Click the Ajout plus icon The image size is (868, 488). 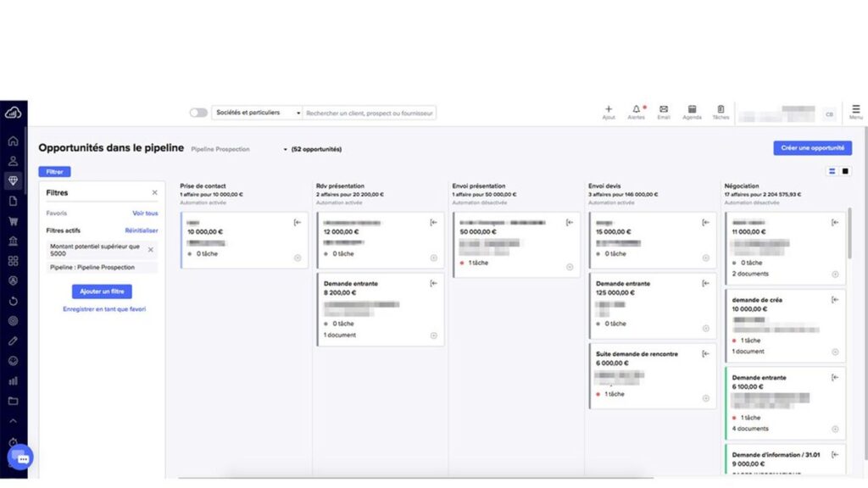(x=609, y=109)
